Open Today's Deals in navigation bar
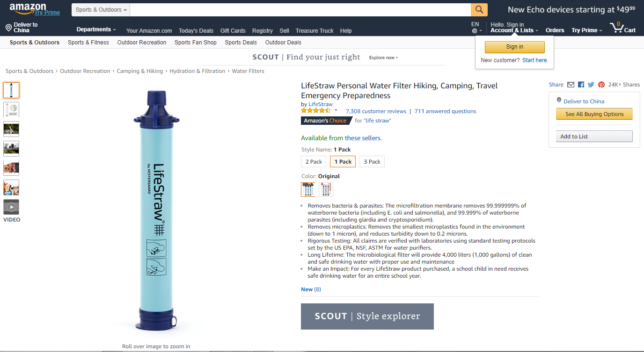 click(x=196, y=31)
